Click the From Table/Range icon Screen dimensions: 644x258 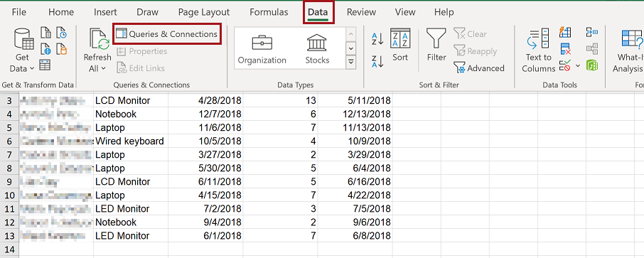point(45,65)
